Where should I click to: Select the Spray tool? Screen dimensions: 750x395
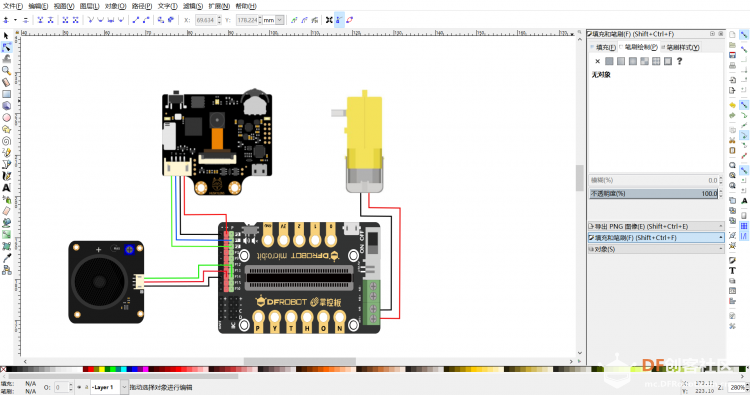click(6, 199)
